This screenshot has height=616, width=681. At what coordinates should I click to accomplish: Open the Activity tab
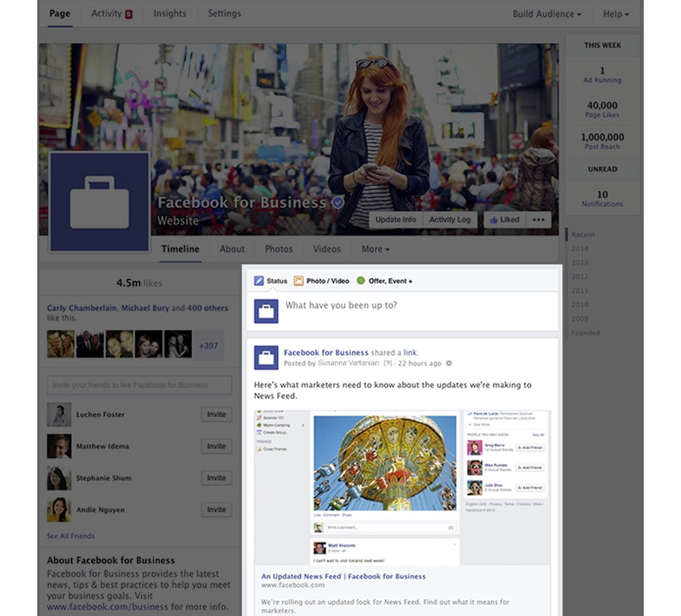(x=112, y=13)
